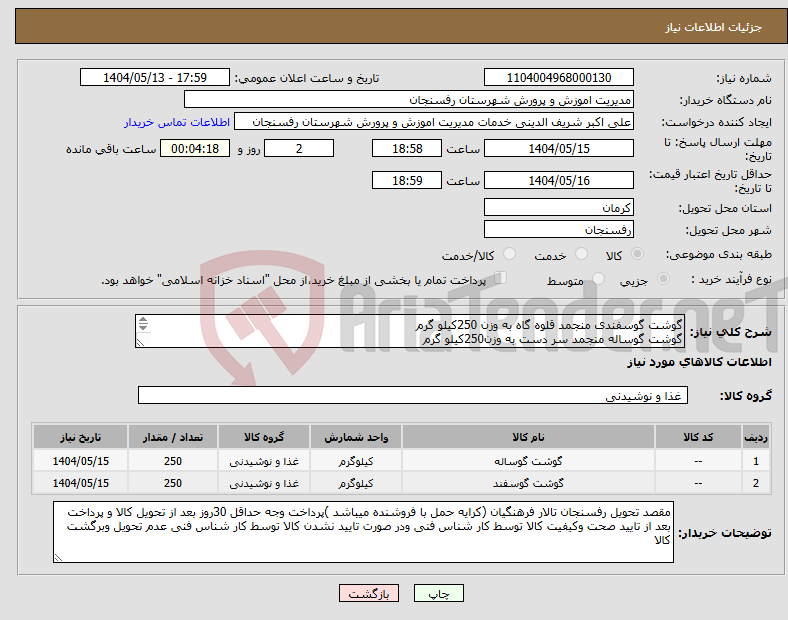Select the خدمت radio button
The image size is (788, 620).
point(581,254)
